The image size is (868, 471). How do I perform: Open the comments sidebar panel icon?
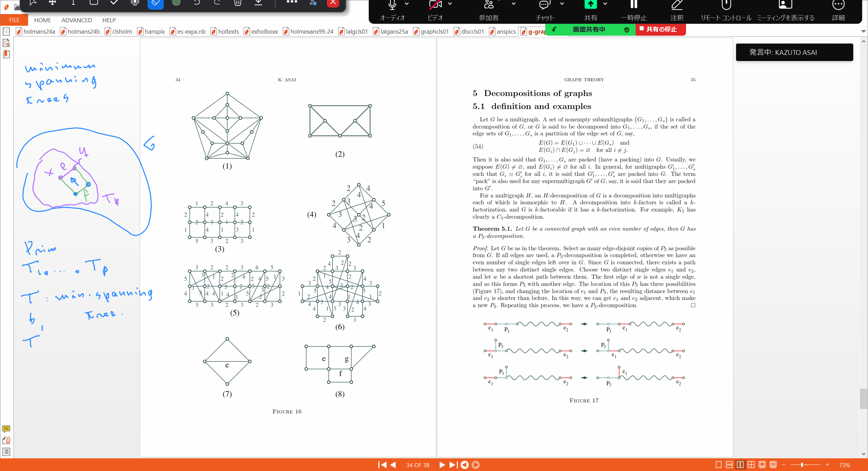(6, 429)
